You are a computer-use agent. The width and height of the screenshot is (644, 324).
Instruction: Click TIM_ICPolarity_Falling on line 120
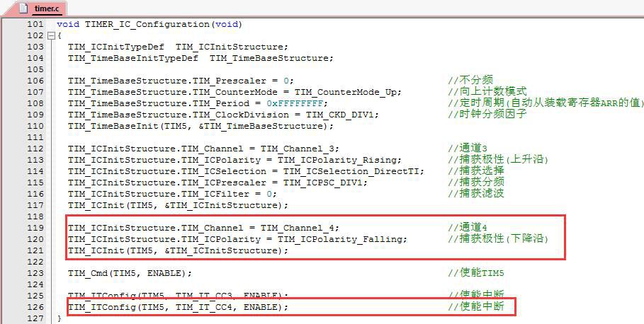point(339,239)
